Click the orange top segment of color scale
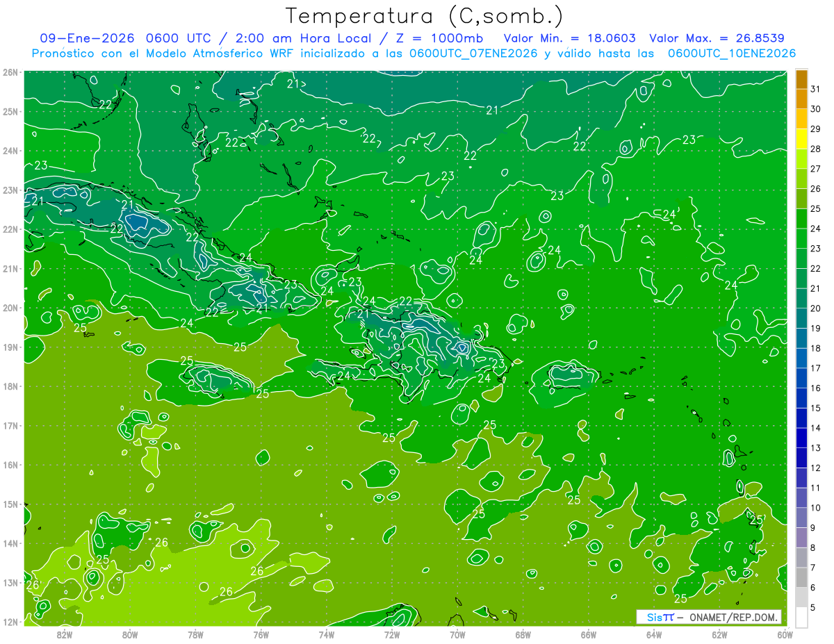834x644 pixels. (801, 80)
